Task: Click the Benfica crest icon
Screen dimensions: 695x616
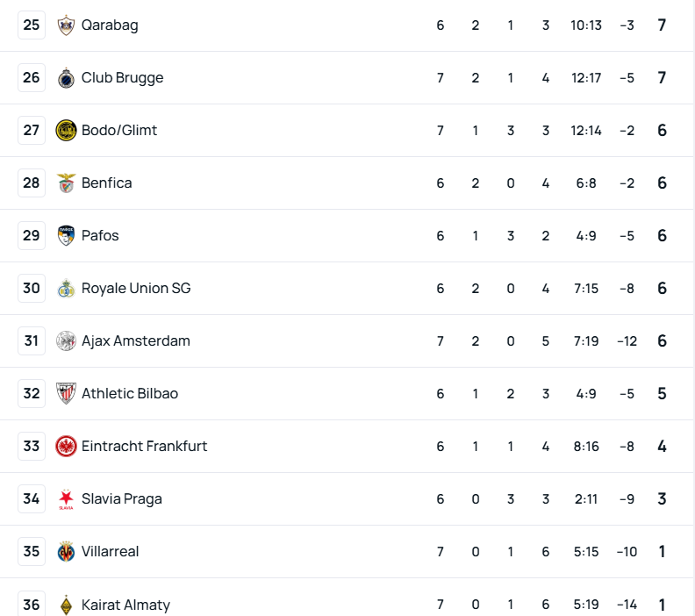Action: point(66,183)
